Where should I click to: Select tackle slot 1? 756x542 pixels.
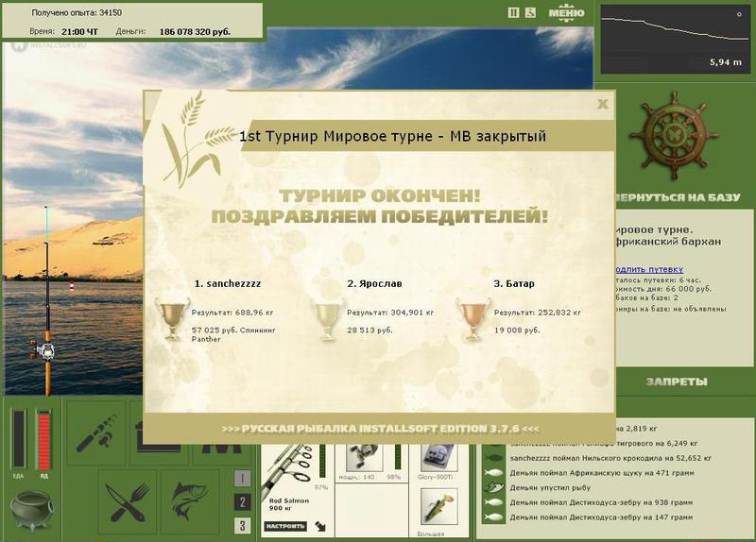point(243,479)
